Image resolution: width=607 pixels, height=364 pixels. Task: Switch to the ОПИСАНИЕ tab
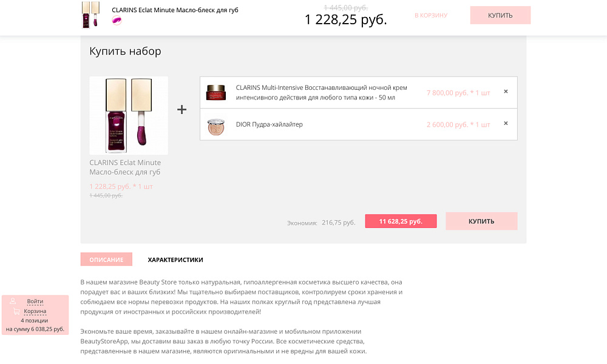point(106,259)
